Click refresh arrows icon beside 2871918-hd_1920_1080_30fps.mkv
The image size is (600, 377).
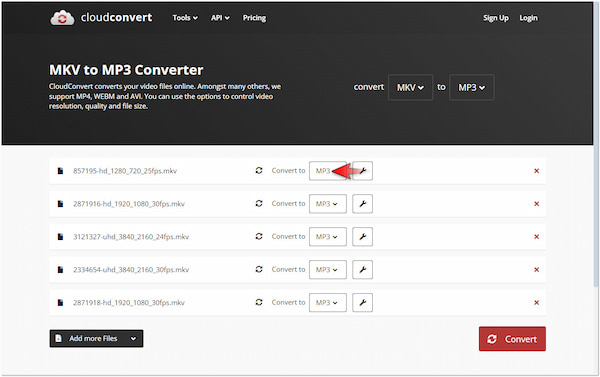tap(259, 302)
